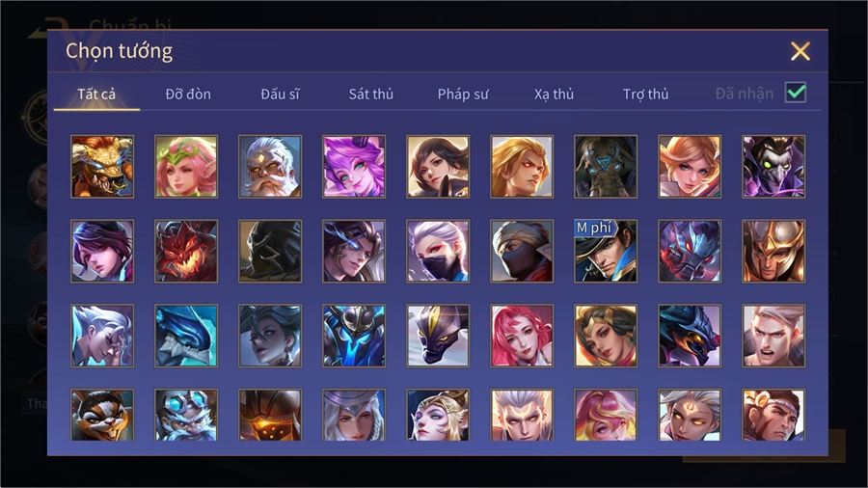868x488 pixels.
Task: Close the 'Chọn tướng' dialog
Action: pos(800,51)
